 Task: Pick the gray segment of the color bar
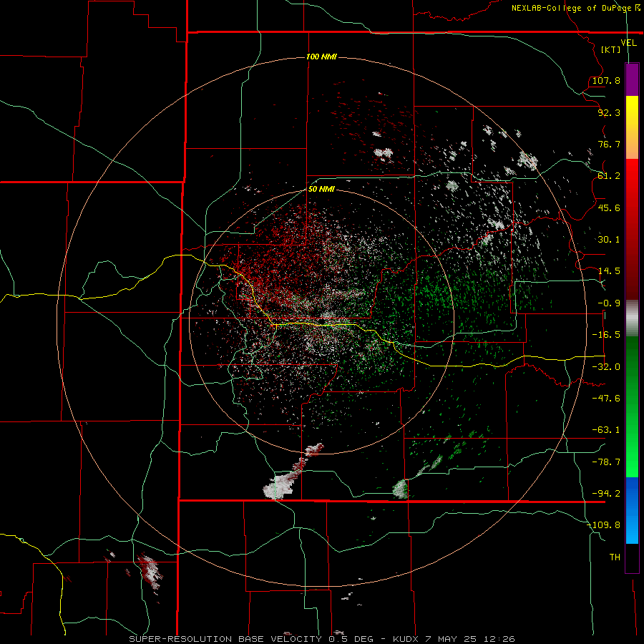click(x=632, y=318)
